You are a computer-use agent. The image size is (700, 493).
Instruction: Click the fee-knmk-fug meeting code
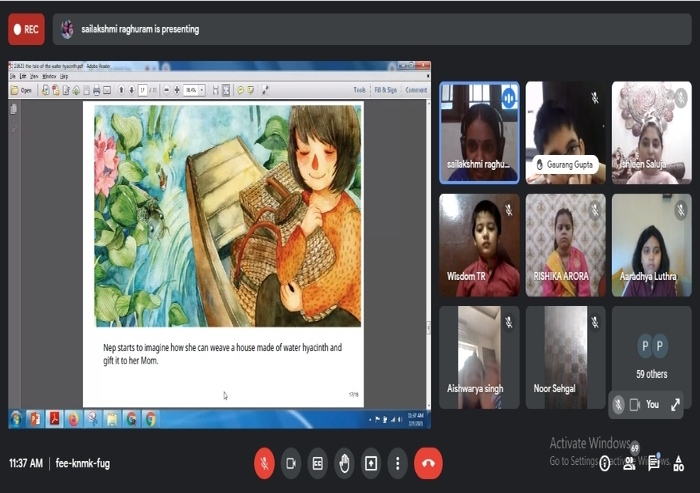tap(83, 463)
